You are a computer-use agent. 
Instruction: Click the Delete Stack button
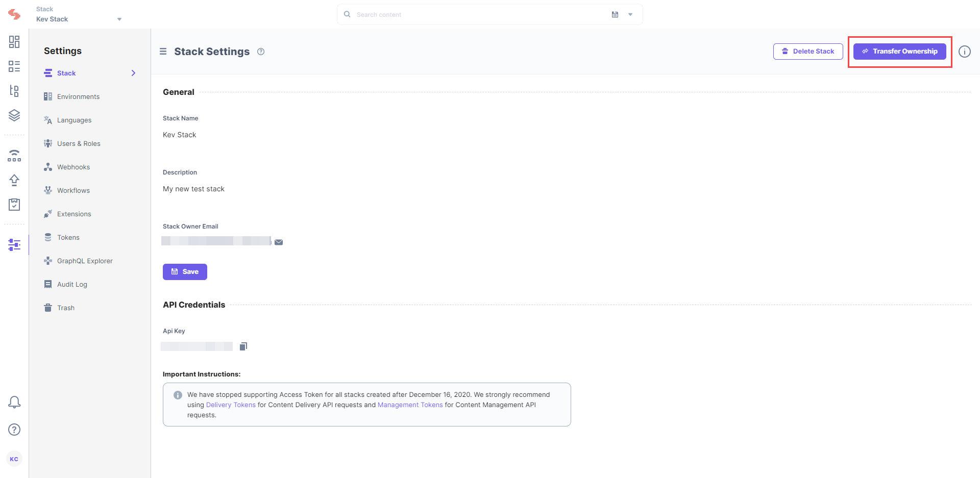pos(808,52)
